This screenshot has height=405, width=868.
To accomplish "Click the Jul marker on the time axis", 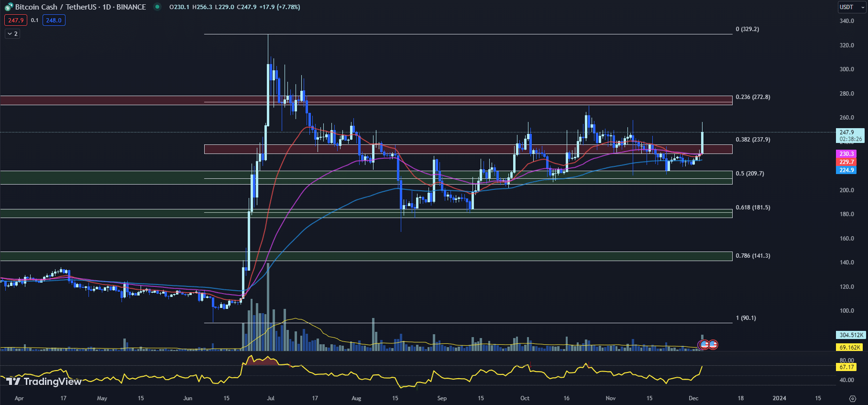I will pos(271,398).
